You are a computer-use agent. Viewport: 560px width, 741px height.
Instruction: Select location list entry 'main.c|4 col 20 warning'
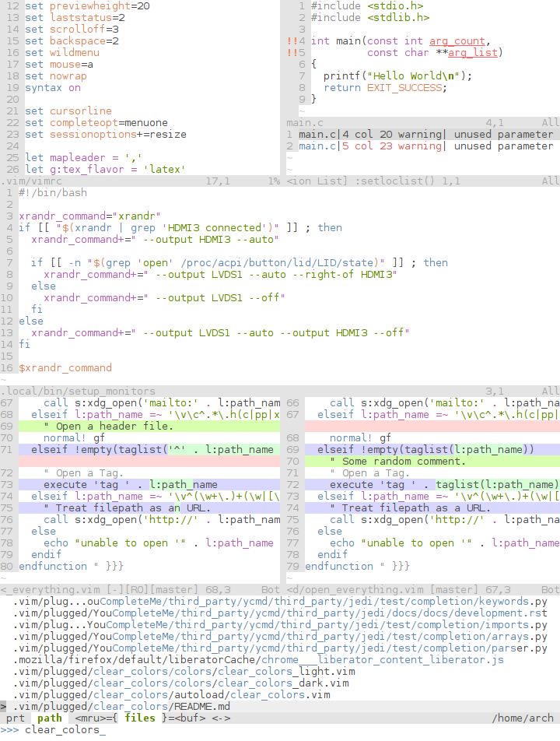tap(422, 134)
